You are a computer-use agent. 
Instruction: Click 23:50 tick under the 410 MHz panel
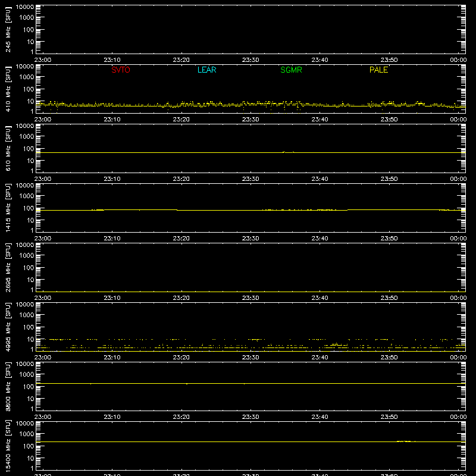[x=389, y=120]
